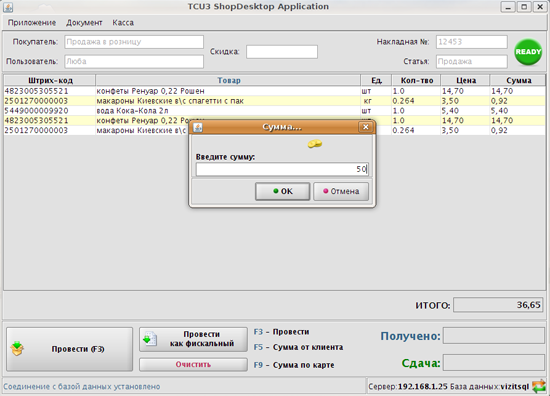The width and height of the screenshot is (550, 396).
Task: Click the 5,40 price cell for Кока-Кола
Action: [x=465, y=111]
